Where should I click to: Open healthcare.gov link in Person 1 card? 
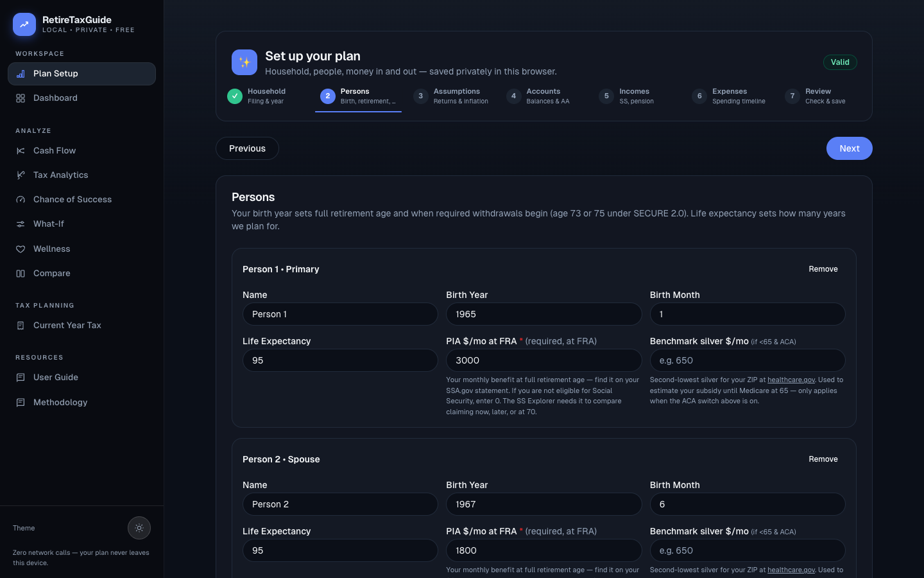click(x=791, y=380)
